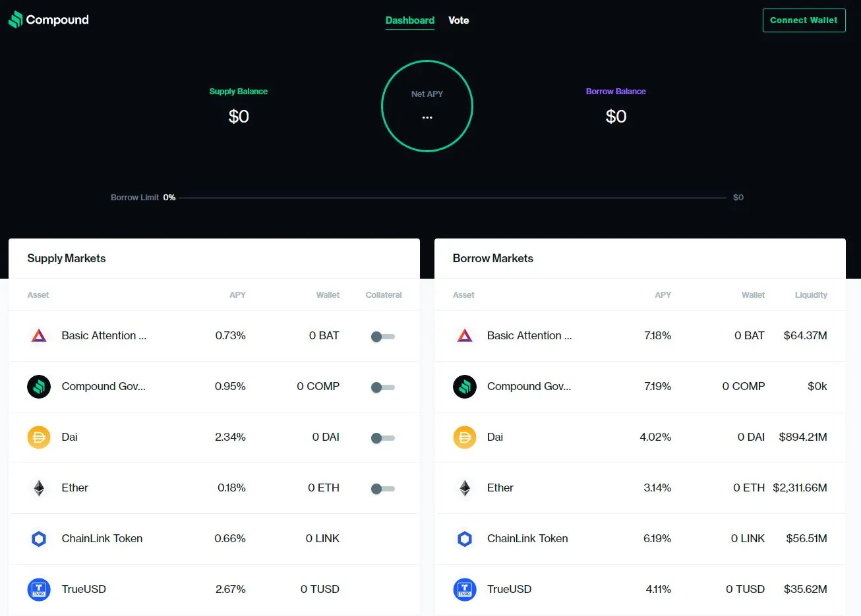Select the BAT icon in Borrow Markets

[x=464, y=335]
